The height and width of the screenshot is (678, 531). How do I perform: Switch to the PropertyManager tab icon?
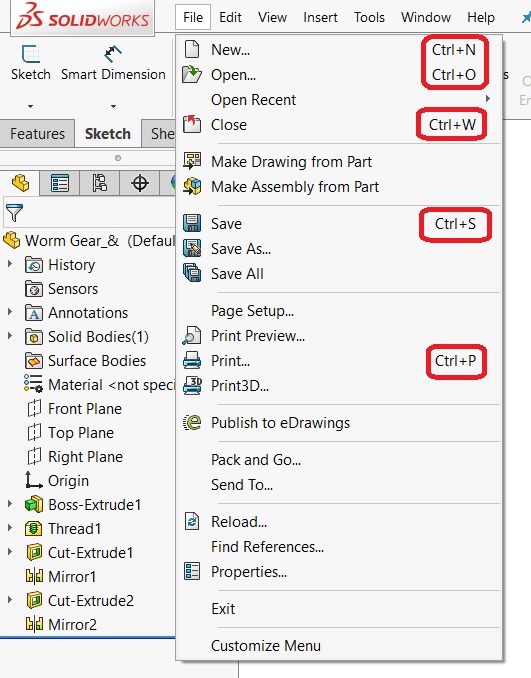pyautogui.click(x=60, y=183)
